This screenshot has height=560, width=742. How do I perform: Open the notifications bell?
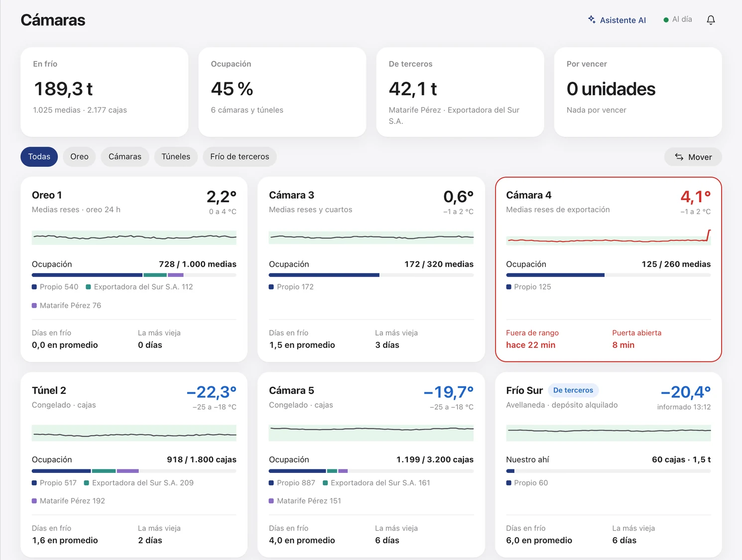[711, 20]
